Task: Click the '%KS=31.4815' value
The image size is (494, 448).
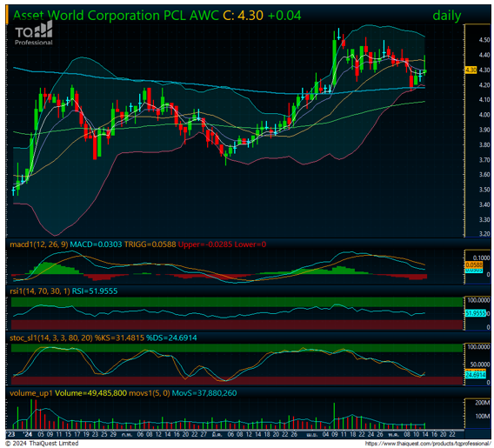Action: pos(119,338)
